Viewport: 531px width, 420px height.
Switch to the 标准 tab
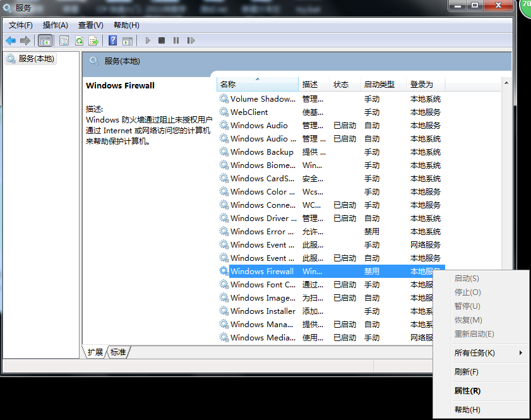(x=118, y=352)
